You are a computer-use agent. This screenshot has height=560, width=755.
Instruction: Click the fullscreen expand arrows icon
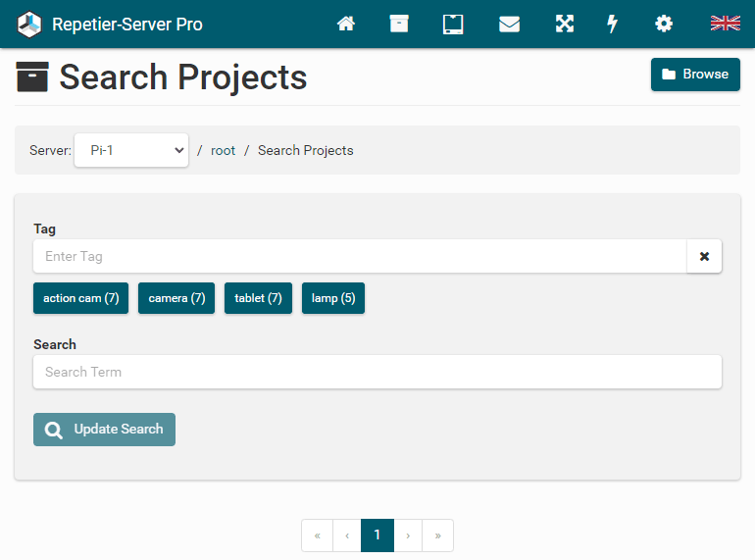pyautogui.click(x=565, y=24)
